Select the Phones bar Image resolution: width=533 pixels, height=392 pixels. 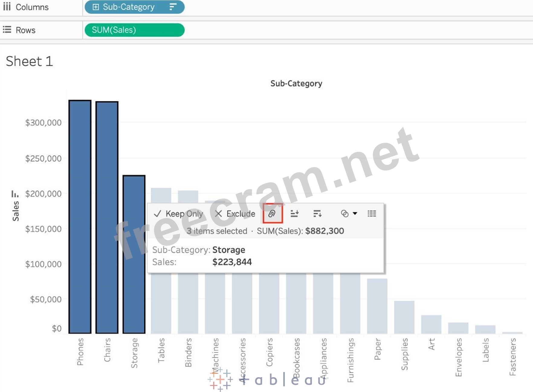click(x=80, y=217)
